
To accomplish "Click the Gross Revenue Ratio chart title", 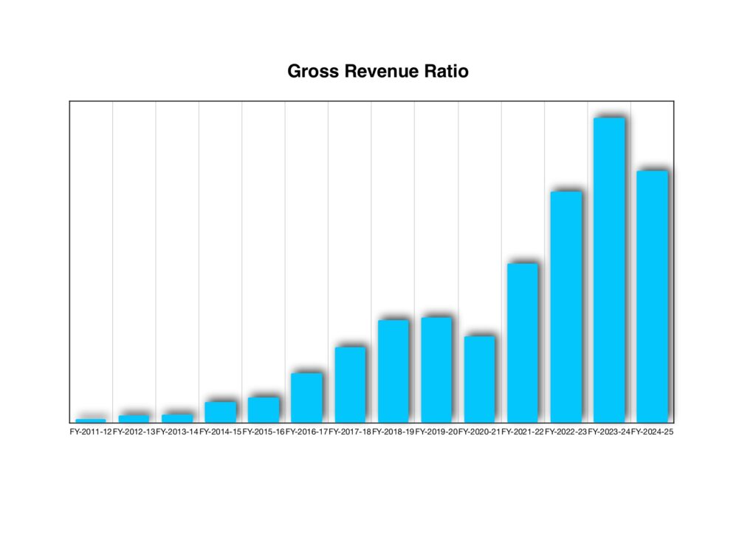I will tap(377, 72).
